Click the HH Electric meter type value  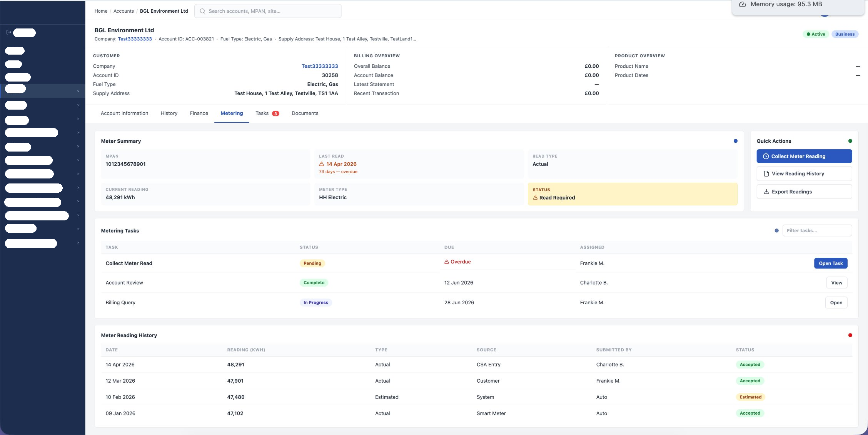click(x=333, y=197)
